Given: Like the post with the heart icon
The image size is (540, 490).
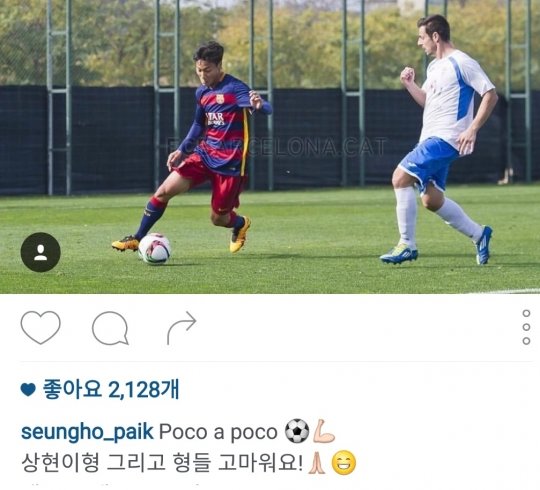Looking at the screenshot, I should click(41, 327).
